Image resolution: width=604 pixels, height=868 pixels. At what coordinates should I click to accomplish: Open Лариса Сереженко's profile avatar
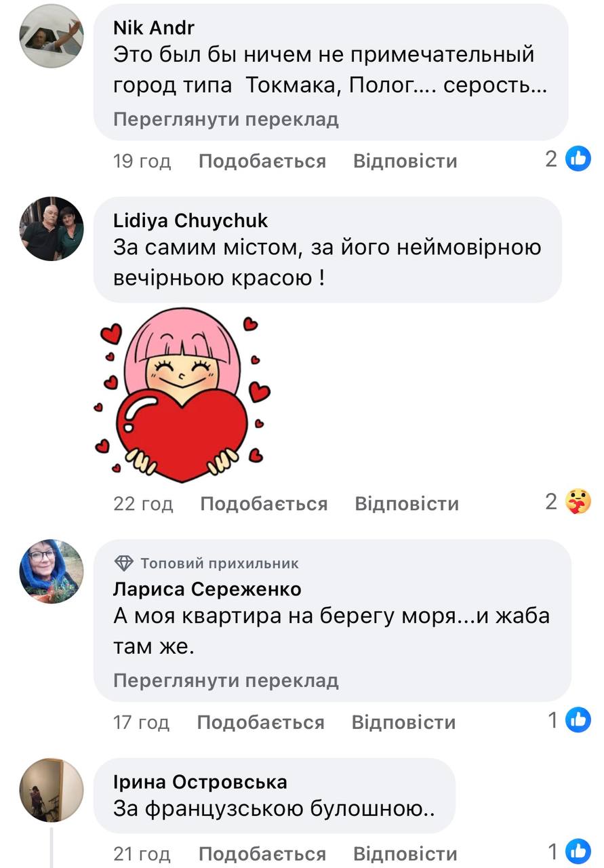[x=51, y=571]
